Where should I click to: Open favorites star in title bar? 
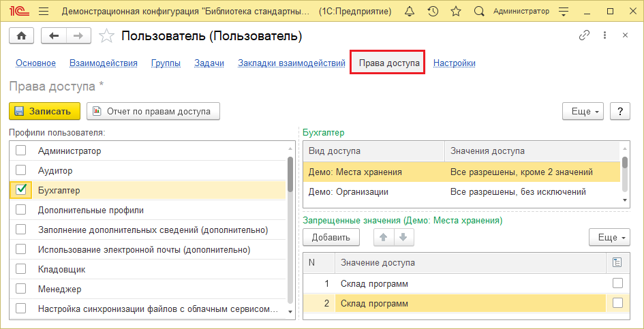456,12
